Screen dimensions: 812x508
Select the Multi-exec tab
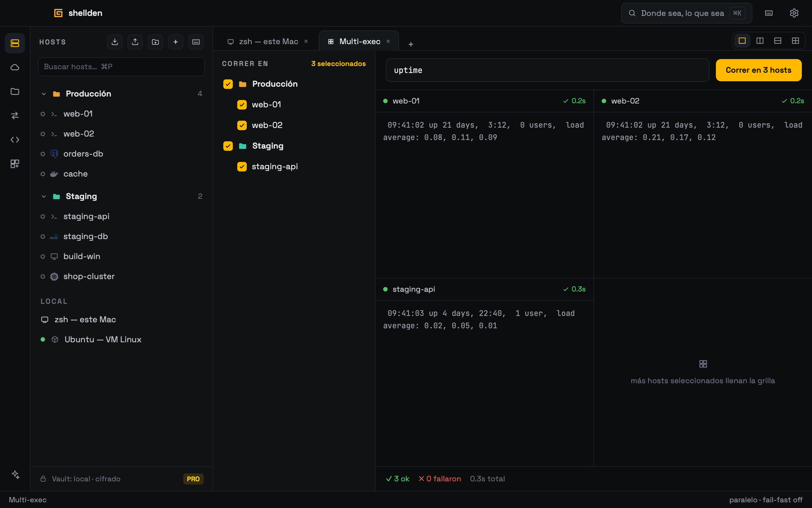coord(358,41)
